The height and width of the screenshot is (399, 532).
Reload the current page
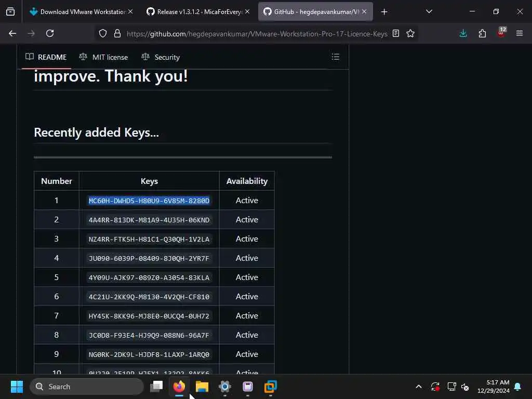[50, 33]
